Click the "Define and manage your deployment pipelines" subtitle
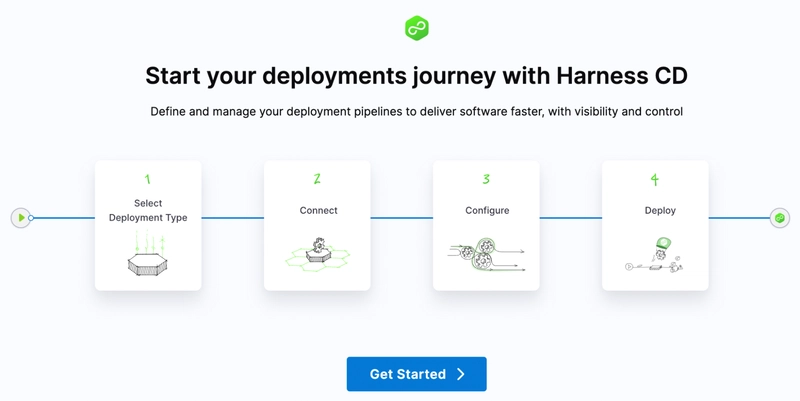The image size is (800, 401). coord(416,111)
